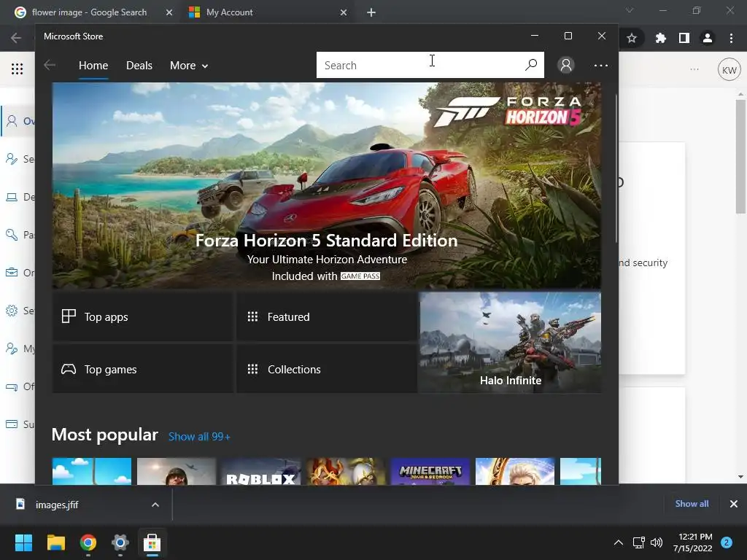Open the Featured tile
This screenshot has width=747, height=560.
click(326, 316)
